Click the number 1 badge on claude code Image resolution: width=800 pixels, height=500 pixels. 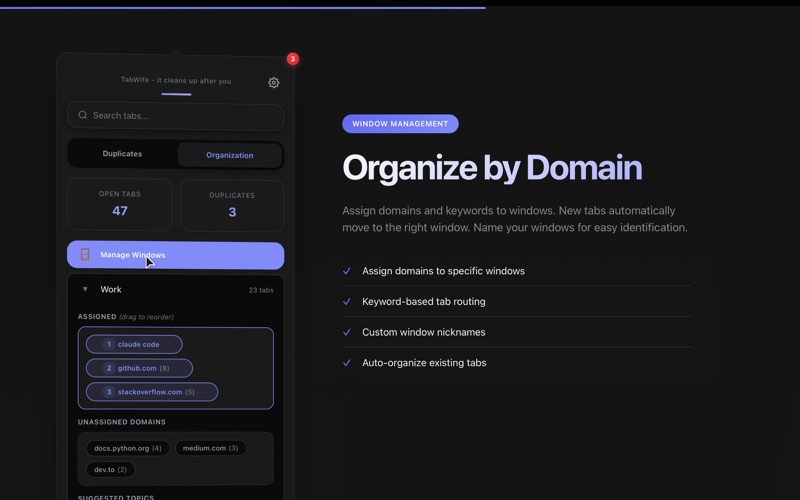click(x=109, y=344)
